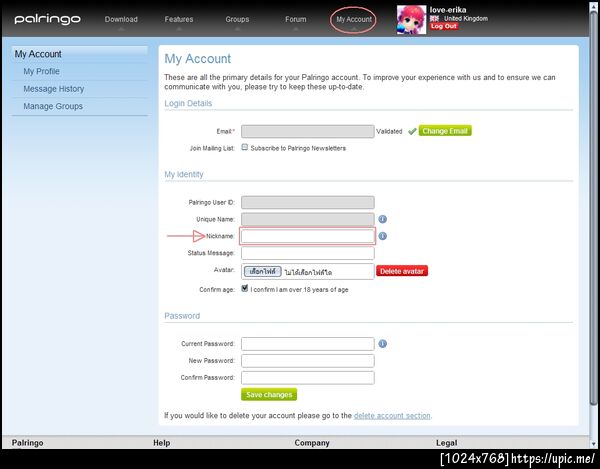The image size is (600, 469).
Task: Click the page vertical scrollbar
Action: [593, 207]
